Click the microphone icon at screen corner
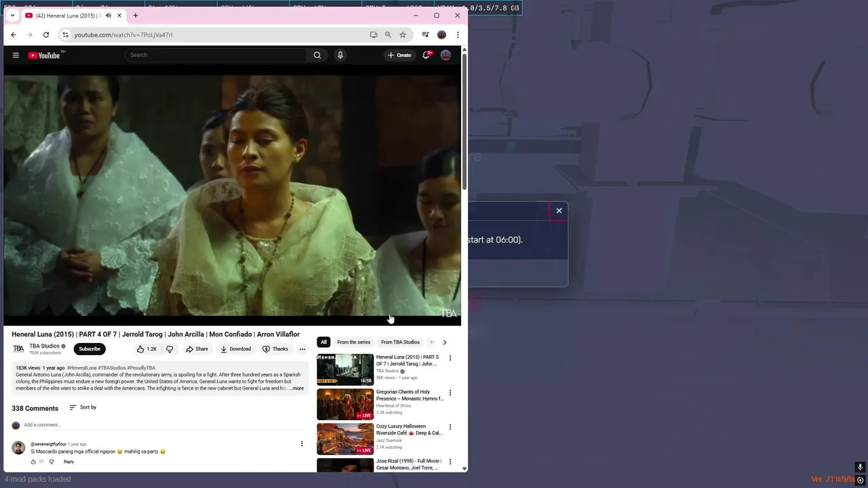Image resolution: width=868 pixels, height=488 pixels. (860, 467)
